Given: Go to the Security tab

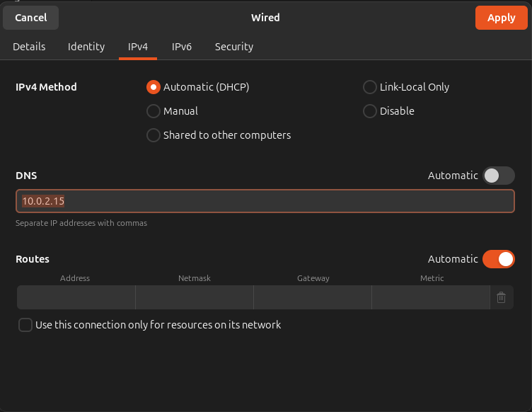Looking at the screenshot, I should tap(234, 47).
